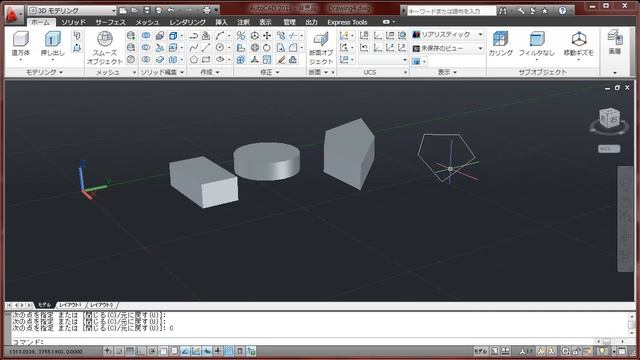Open the レンダリング ribbon tab
The width and height of the screenshot is (640, 360).
point(187,22)
